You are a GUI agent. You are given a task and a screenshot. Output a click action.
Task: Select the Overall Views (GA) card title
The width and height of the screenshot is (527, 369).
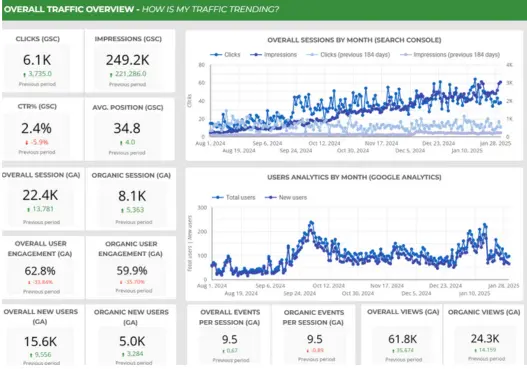point(403,312)
